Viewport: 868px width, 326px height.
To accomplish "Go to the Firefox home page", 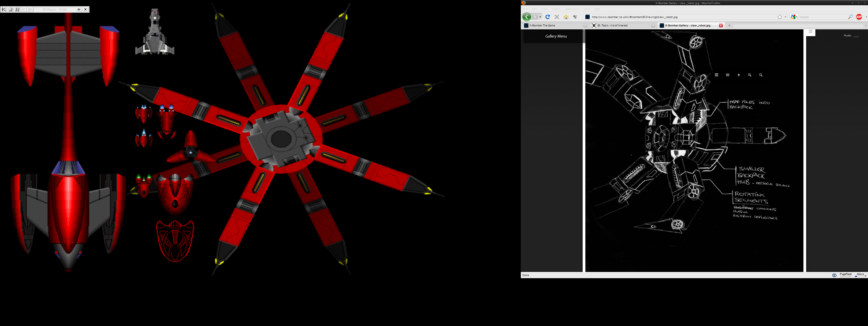I will coord(566,17).
